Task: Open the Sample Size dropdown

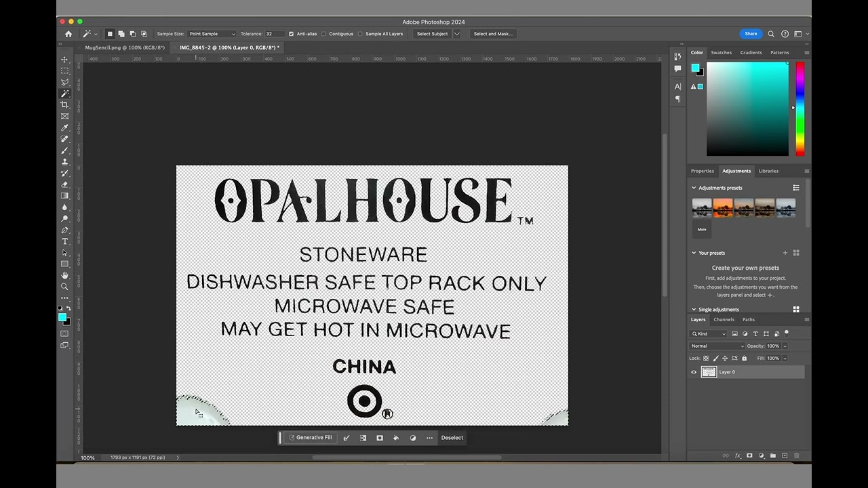Action: pyautogui.click(x=212, y=34)
